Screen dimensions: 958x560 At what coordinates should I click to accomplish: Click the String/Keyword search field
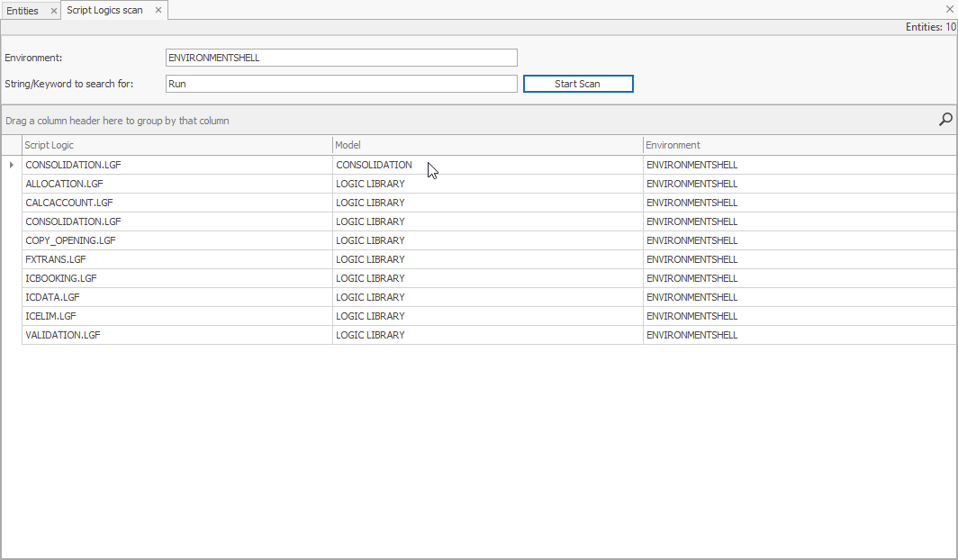[x=340, y=83]
